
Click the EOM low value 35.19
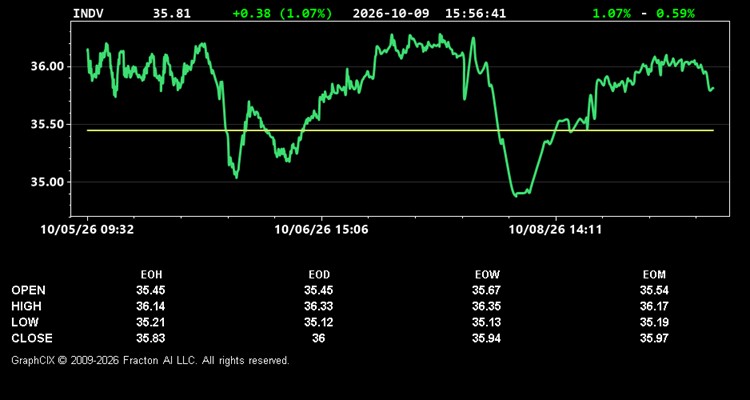tap(654, 322)
